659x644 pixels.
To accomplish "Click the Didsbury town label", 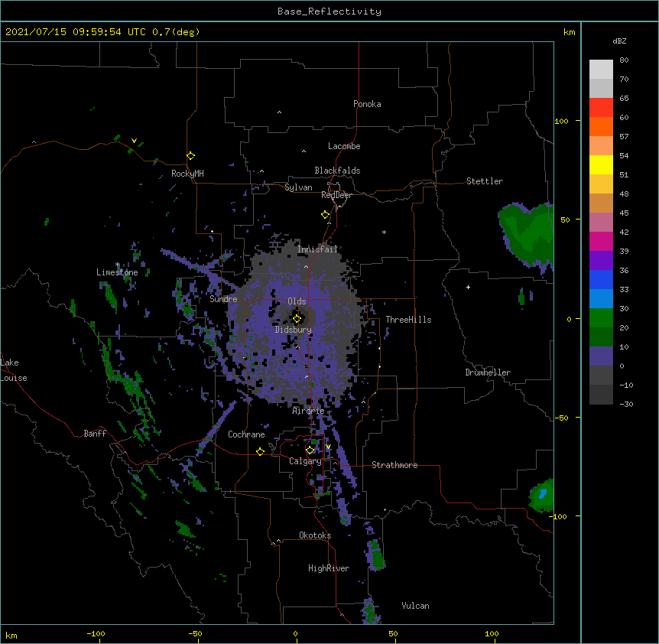I will pos(294,330).
